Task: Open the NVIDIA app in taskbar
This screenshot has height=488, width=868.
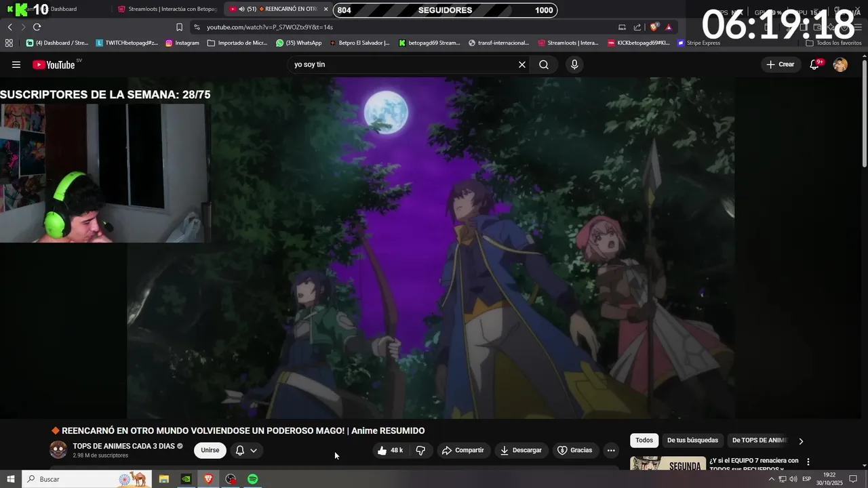Action: pyautogui.click(x=186, y=479)
